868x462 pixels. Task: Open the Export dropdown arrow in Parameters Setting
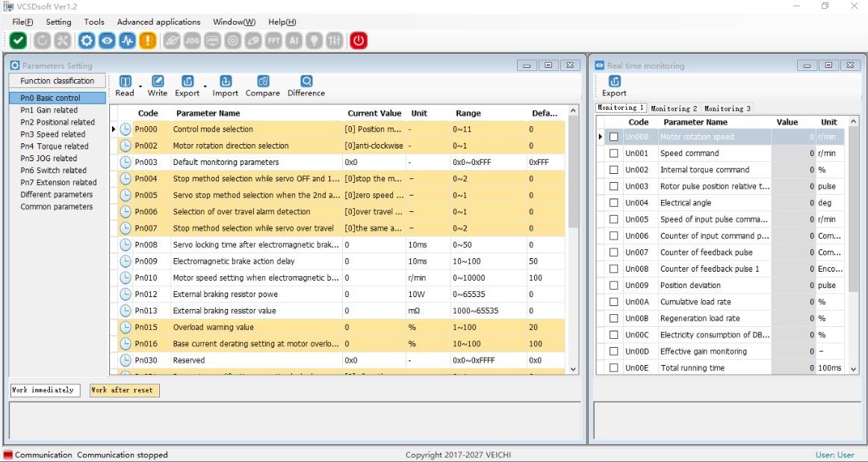coord(205,87)
